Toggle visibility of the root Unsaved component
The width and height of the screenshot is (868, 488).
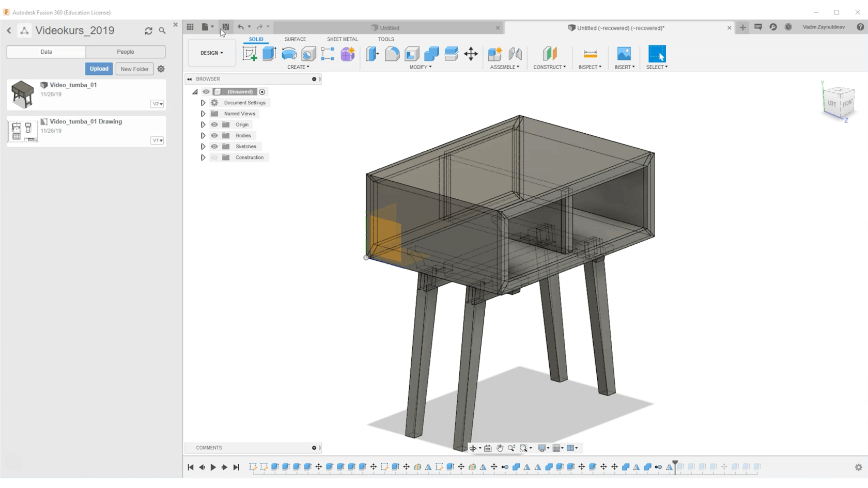(206, 92)
